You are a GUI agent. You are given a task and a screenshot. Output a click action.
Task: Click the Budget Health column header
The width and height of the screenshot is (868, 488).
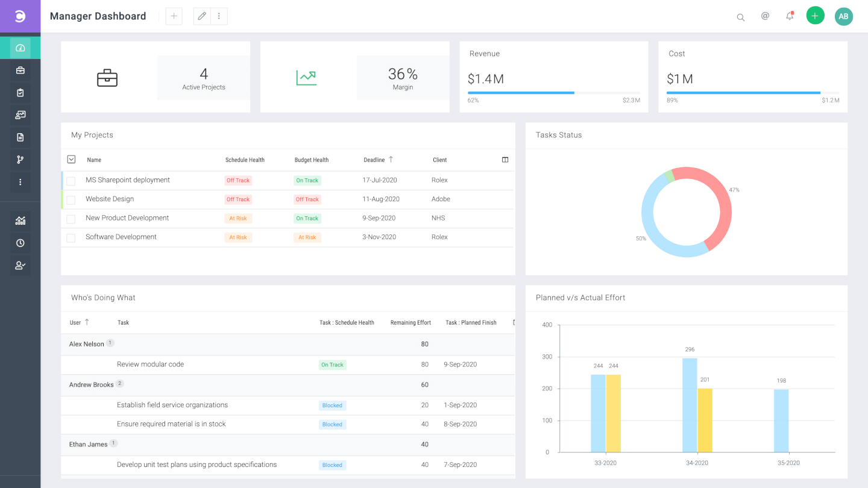tap(312, 160)
